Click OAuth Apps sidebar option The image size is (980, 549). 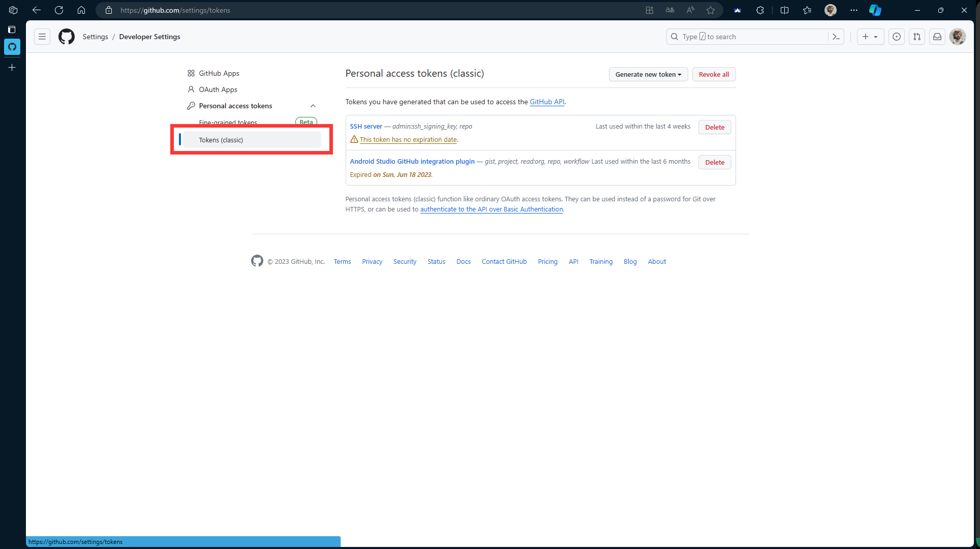(218, 89)
